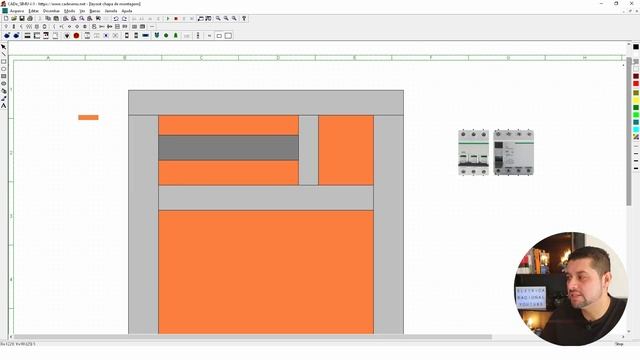Select the arrow pointer tool

click(4, 47)
